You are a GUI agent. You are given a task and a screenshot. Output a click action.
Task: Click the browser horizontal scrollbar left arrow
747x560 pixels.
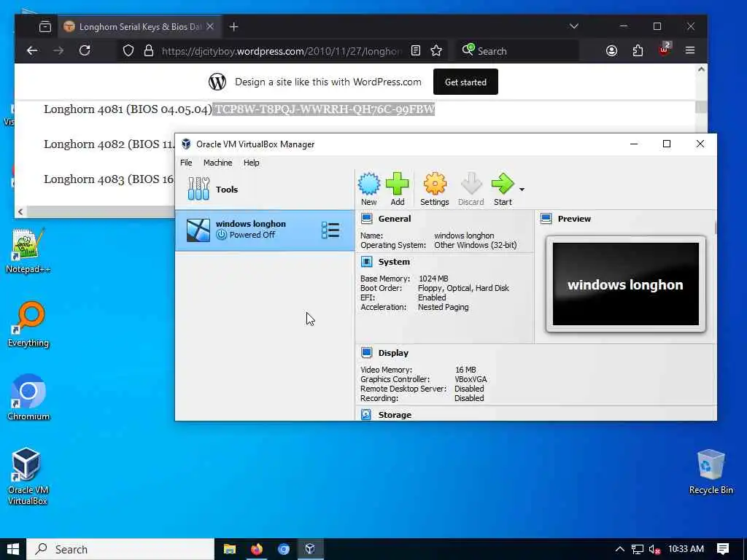click(20, 212)
